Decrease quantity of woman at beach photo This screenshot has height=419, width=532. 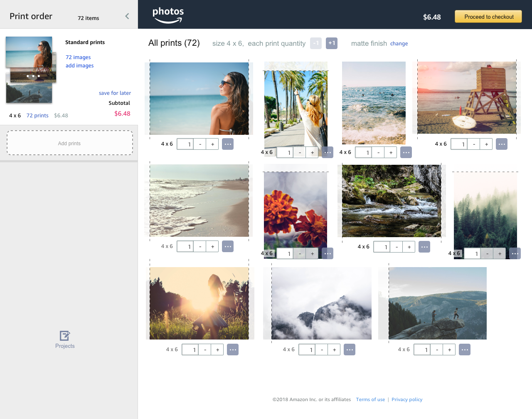(200, 144)
